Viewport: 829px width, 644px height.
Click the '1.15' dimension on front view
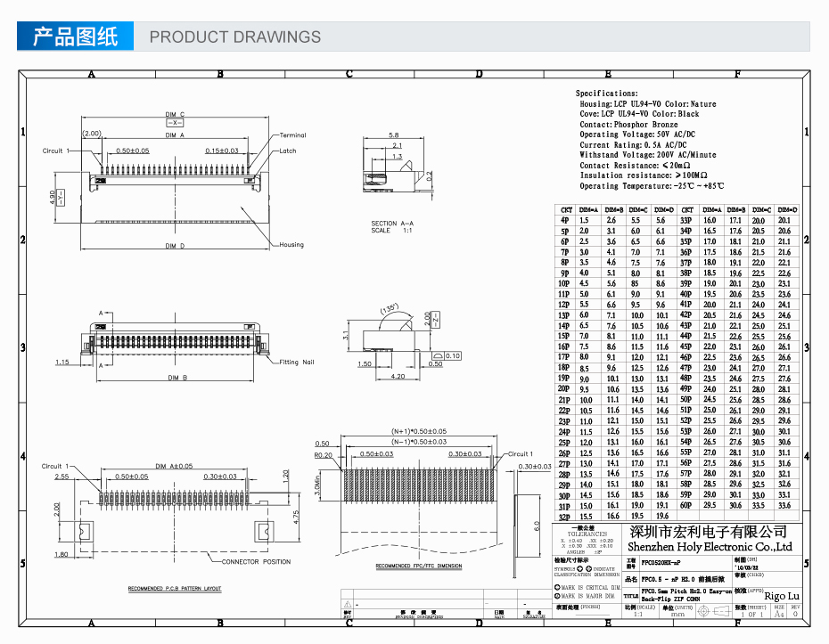[x=62, y=362]
